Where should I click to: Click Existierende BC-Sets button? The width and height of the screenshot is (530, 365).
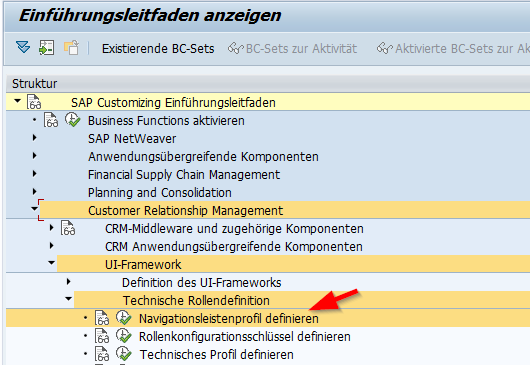[x=158, y=49]
